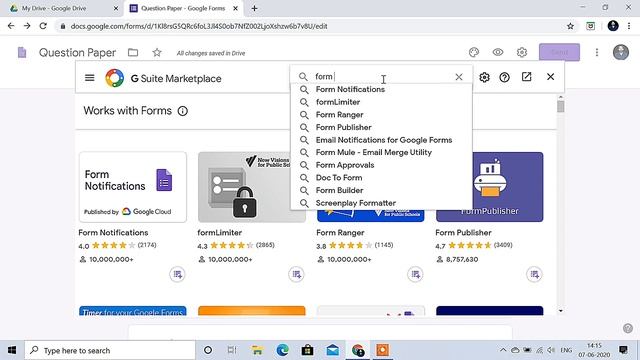Install Form Notifications via its install icon
The height and width of the screenshot is (360, 640).
[x=177, y=274]
